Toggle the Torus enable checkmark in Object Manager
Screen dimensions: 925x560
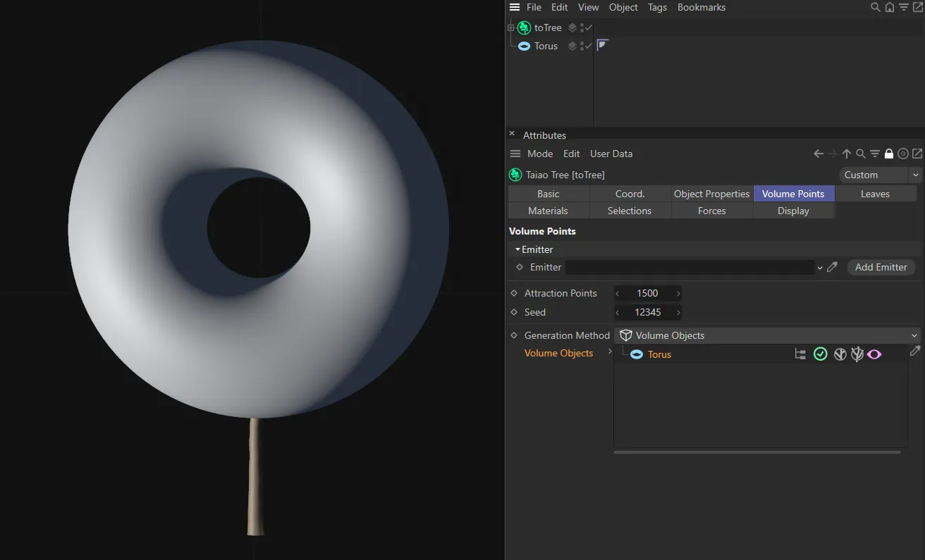[x=587, y=46]
